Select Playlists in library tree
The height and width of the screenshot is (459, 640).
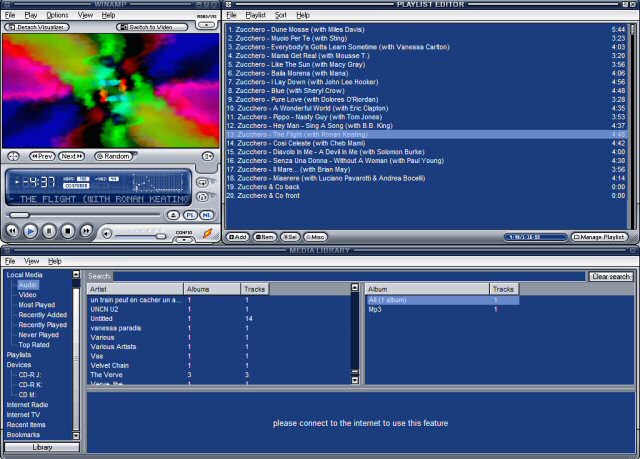[x=19, y=355]
